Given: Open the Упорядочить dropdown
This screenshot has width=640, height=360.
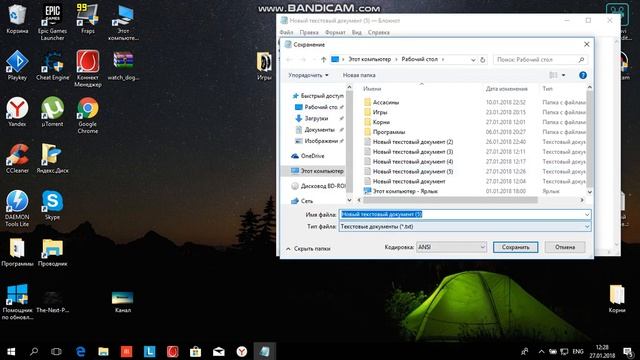Looking at the screenshot, I should (308, 75).
